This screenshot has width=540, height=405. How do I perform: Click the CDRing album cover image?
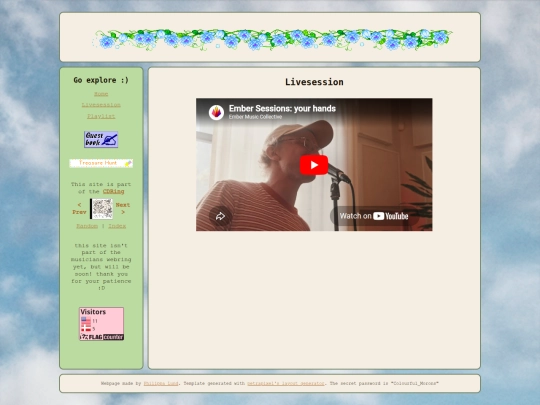(101, 208)
